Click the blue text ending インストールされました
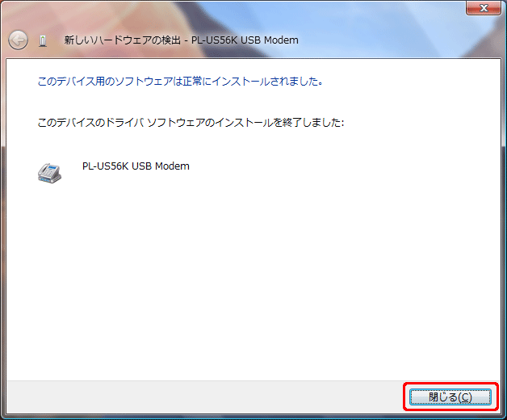This screenshot has width=507, height=420. 180,82
